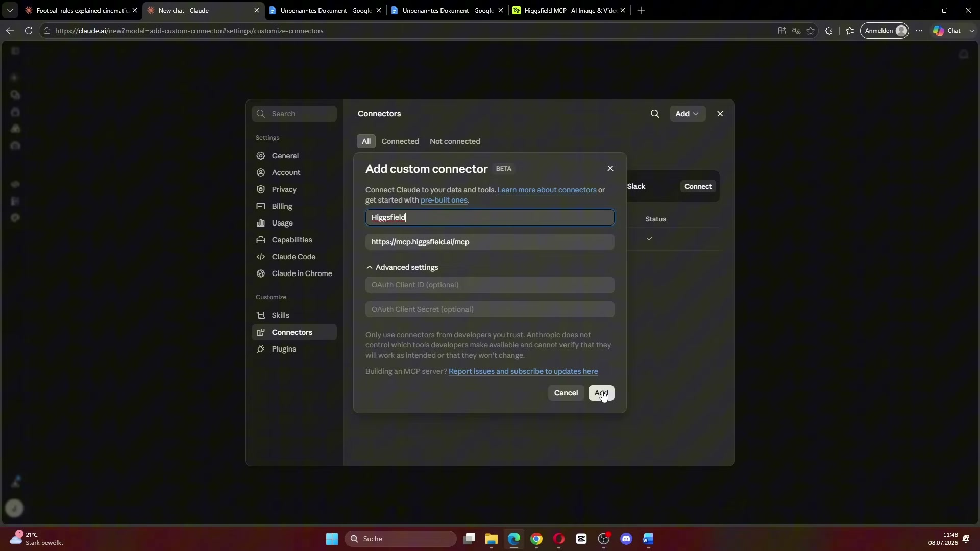This screenshot has width=980, height=551.
Task: Open Billing settings
Action: click(294, 206)
